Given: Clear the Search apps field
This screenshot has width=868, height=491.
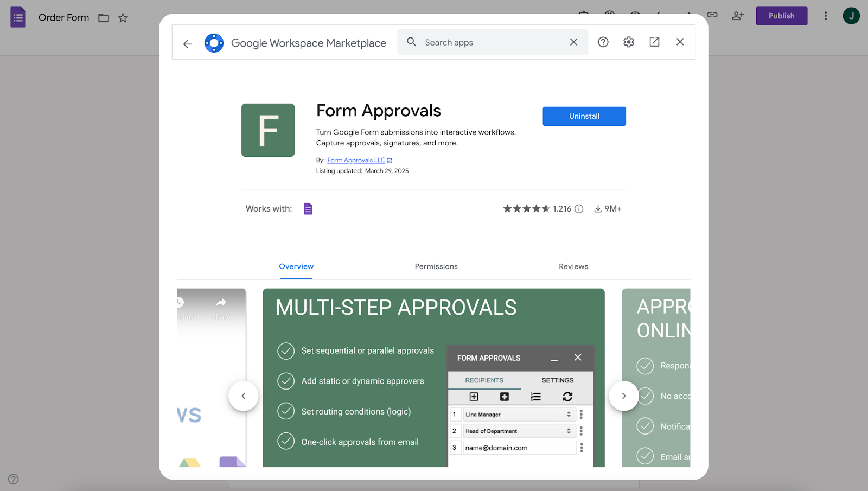Looking at the screenshot, I should 573,42.
